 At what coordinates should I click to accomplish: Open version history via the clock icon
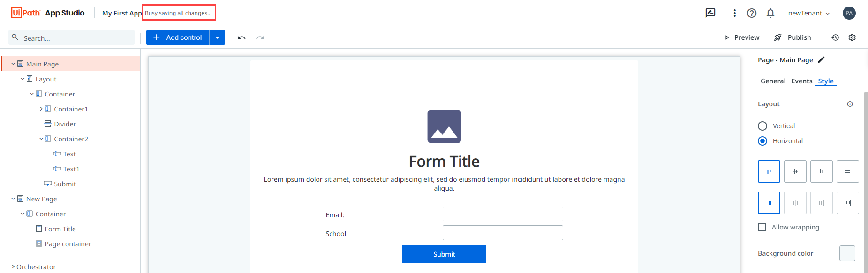pyautogui.click(x=835, y=37)
